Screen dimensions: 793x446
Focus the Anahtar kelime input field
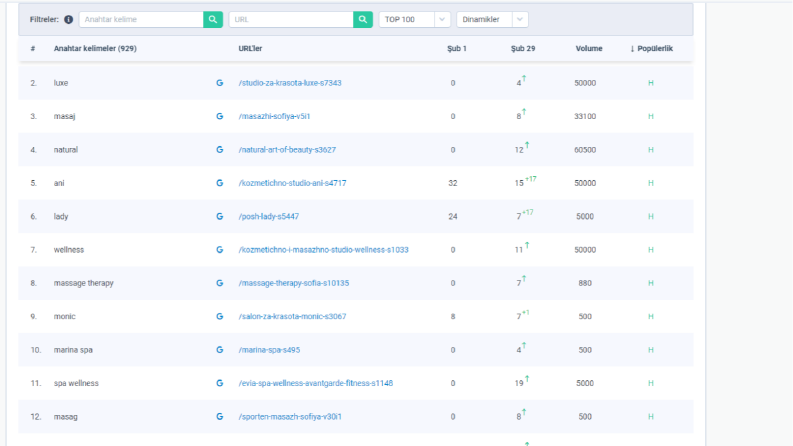pyautogui.click(x=141, y=19)
